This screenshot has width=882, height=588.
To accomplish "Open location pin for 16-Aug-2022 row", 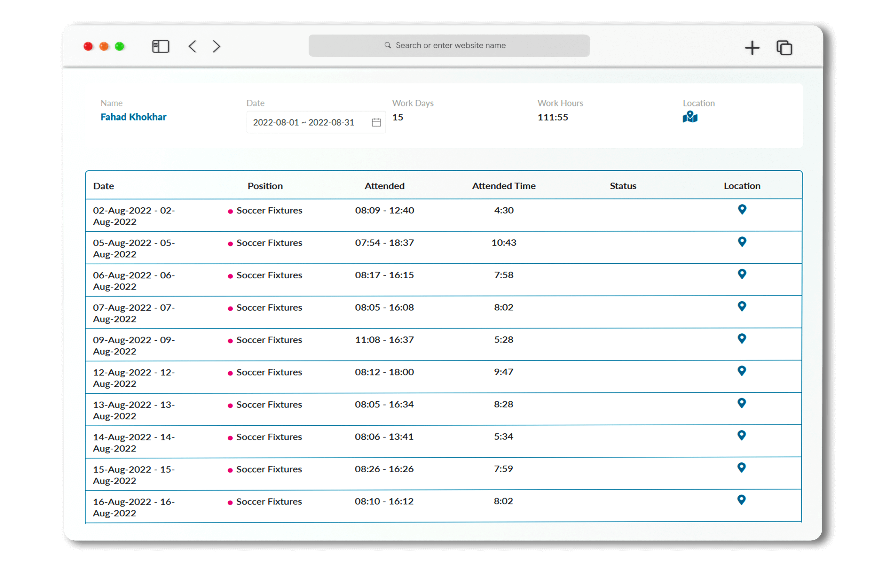I will click(x=741, y=499).
